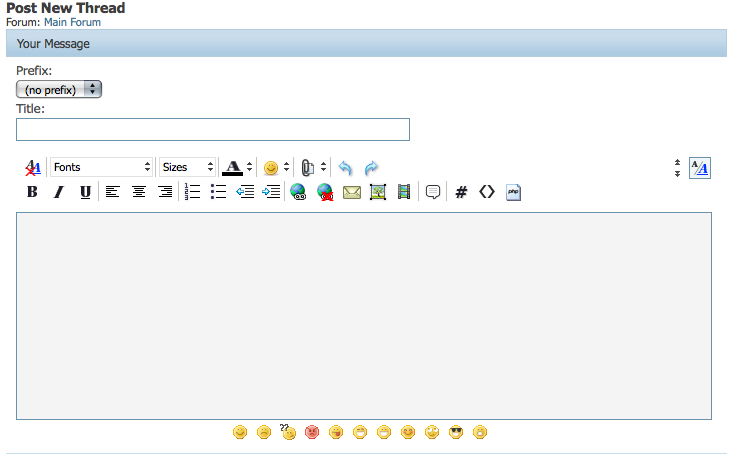Toggle italic text formatting
741x461 pixels.
[58, 192]
